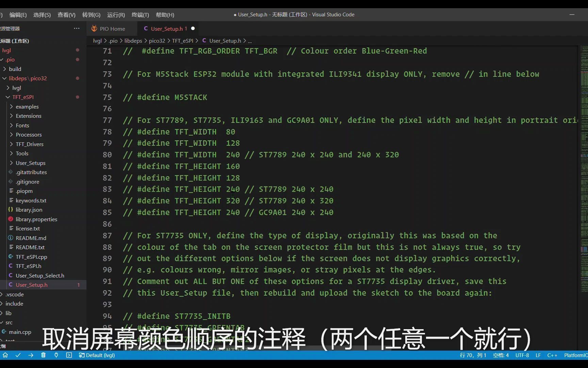This screenshot has height=368, width=588.
Task: Open new PlatformIO terminal icon
Action: point(69,355)
